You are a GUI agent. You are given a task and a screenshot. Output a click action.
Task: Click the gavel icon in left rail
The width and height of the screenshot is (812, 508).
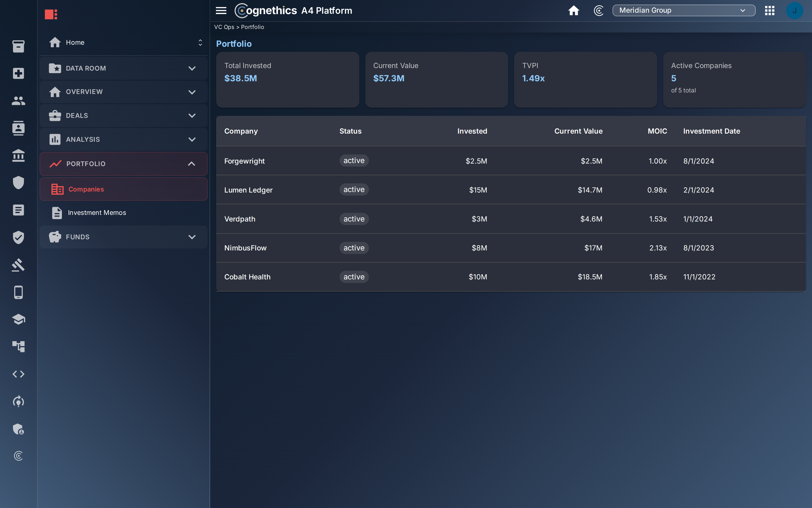[x=19, y=265]
